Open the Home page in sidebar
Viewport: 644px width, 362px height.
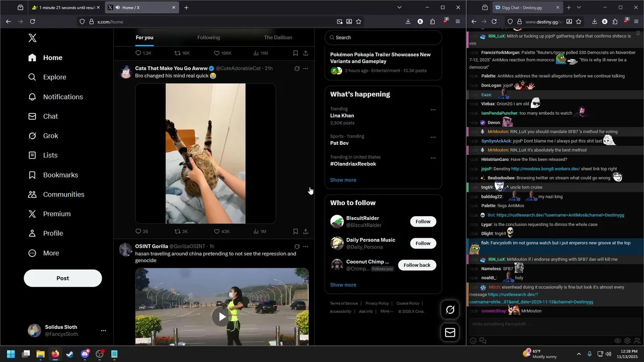point(45,58)
